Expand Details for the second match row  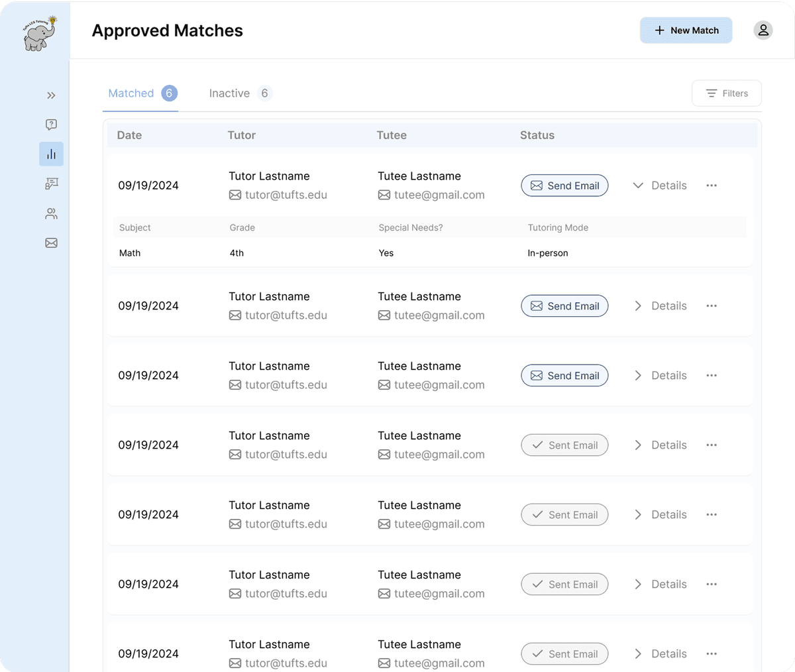(x=659, y=306)
